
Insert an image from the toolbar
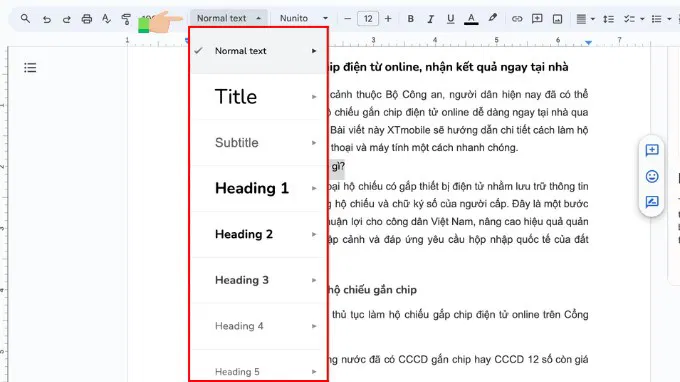(557, 19)
